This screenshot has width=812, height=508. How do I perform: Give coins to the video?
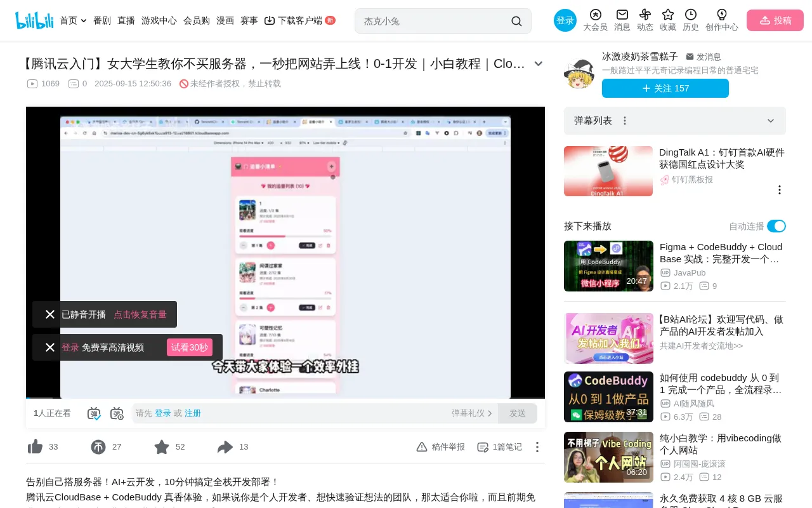(x=98, y=447)
